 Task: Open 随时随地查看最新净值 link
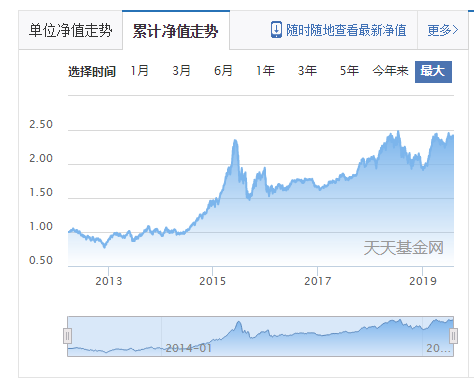point(346,30)
